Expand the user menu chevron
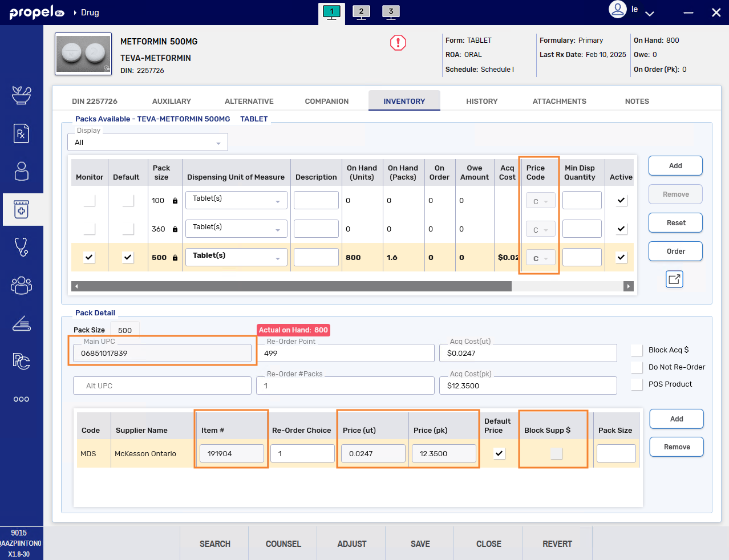729x560 pixels. (649, 13)
